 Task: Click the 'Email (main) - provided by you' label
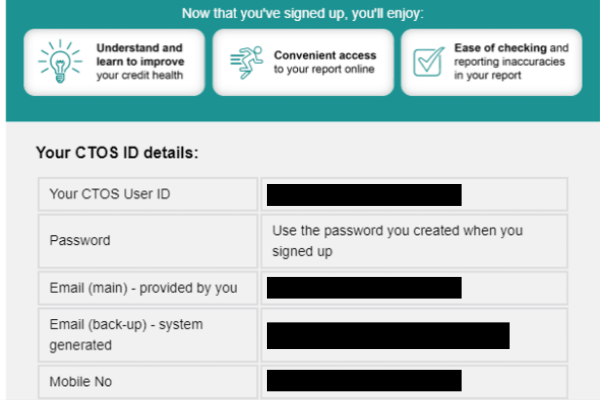click(x=143, y=288)
